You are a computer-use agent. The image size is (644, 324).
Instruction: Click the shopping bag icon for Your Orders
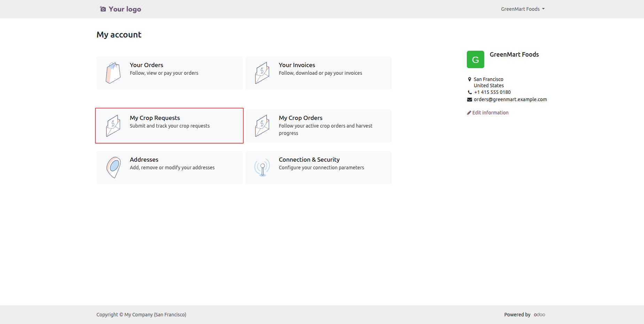[113, 73]
